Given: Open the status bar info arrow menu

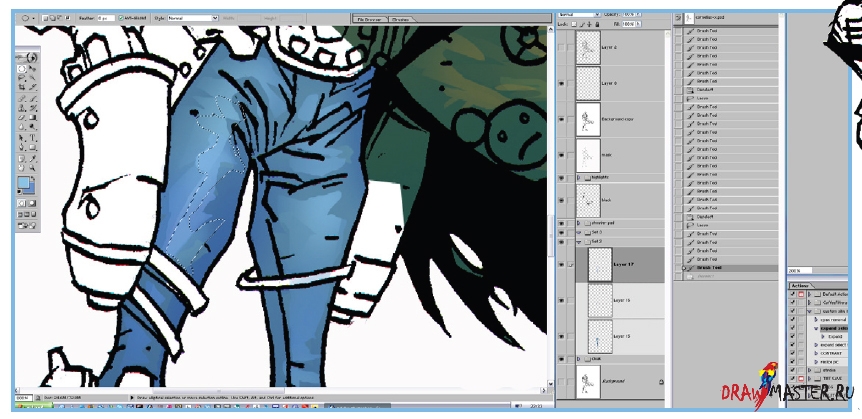Looking at the screenshot, I should (x=132, y=397).
